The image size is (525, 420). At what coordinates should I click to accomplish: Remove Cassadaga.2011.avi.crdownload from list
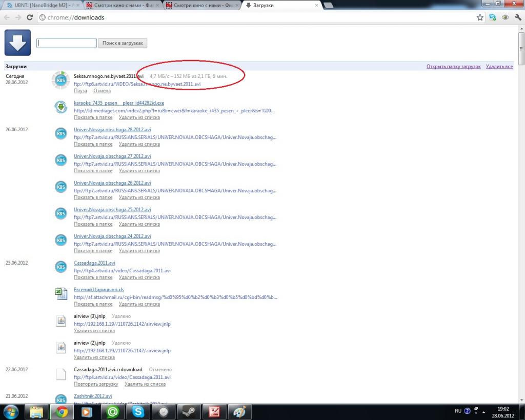pyautogui.click(x=145, y=384)
